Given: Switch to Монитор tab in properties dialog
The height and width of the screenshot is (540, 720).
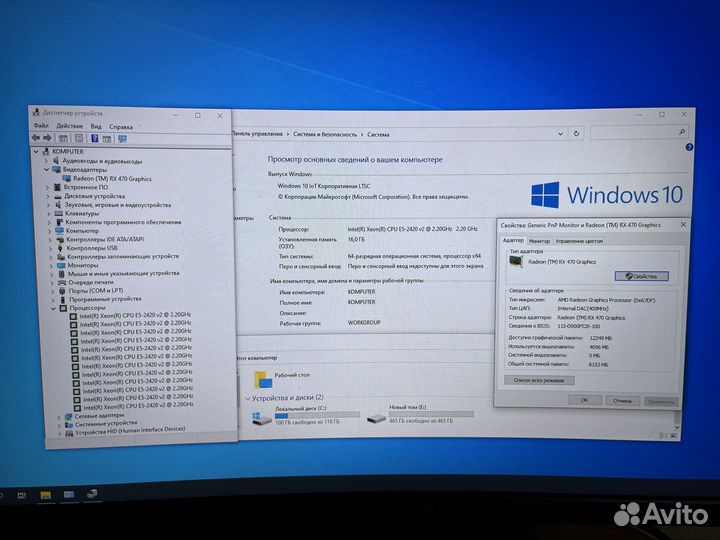Looking at the screenshot, I should coord(539,241).
